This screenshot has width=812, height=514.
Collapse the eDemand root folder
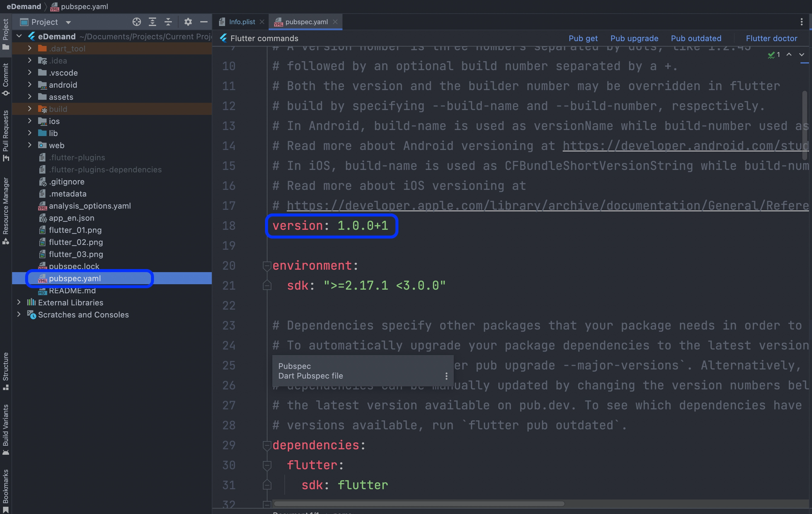click(19, 36)
